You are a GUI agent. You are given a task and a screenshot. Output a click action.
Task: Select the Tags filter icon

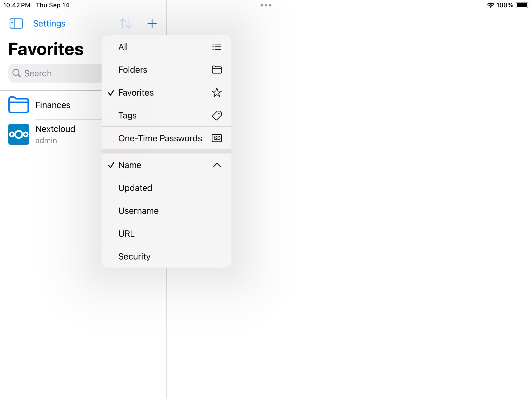(217, 115)
